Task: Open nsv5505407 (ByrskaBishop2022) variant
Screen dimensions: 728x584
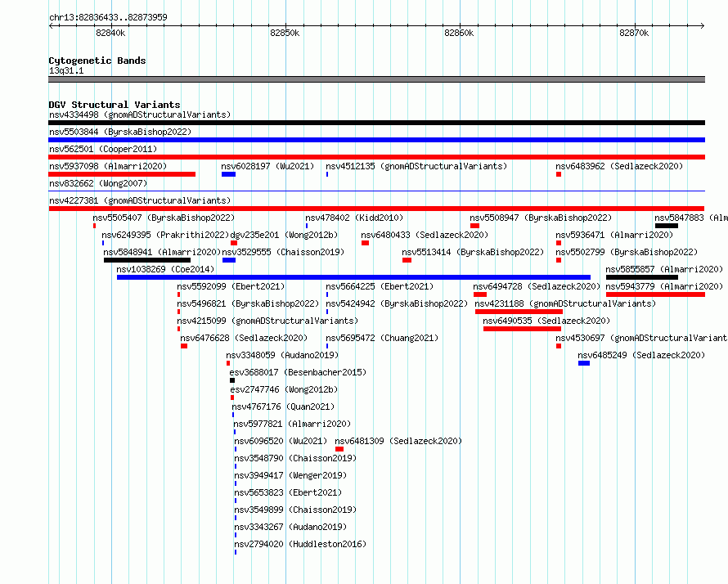Action: [164, 218]
